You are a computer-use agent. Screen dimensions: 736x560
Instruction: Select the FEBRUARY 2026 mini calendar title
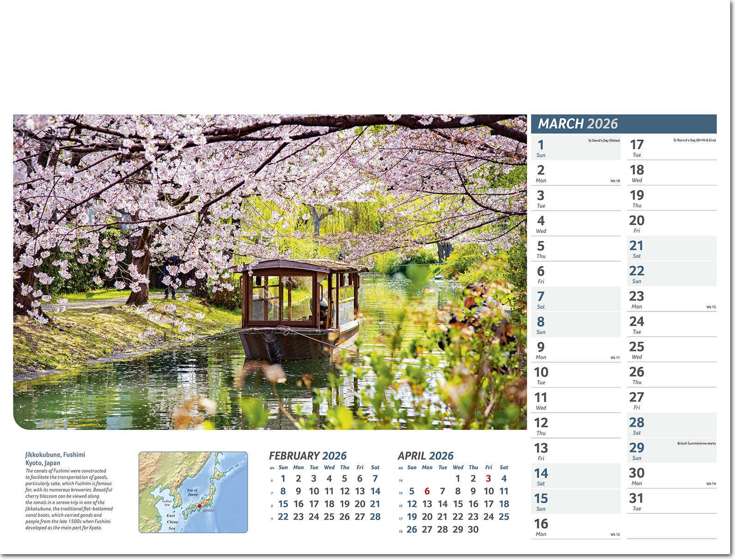308,456
